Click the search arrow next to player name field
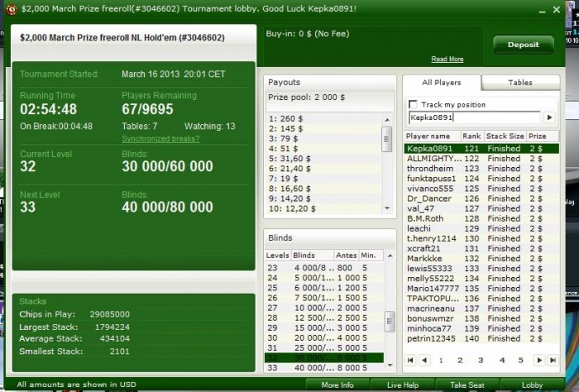Image resolution: width=579 pixels, height=392 pixels. point(549,117)
